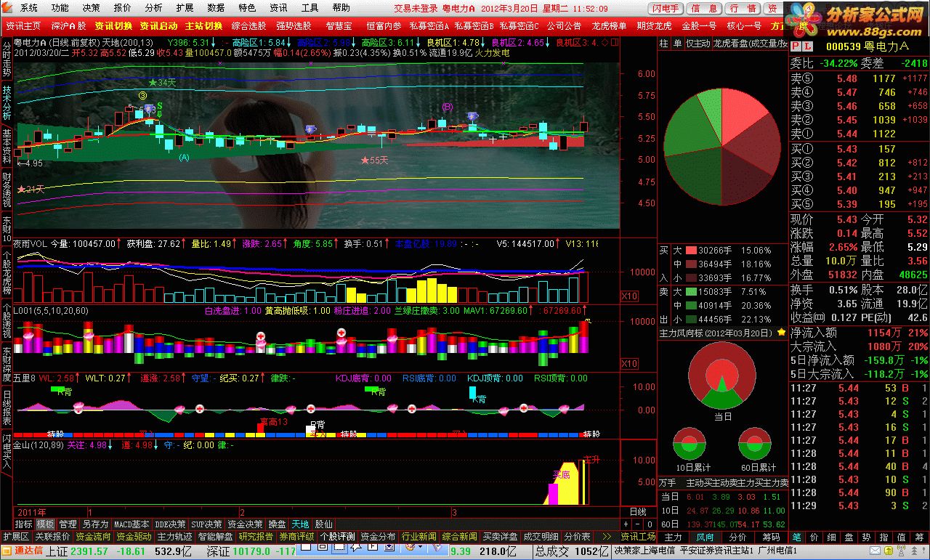The width and height of the screenshot is (930, 560).
Task: Select 财务透视 vertical sidebar tab
Action: click(x=7, y=190)
